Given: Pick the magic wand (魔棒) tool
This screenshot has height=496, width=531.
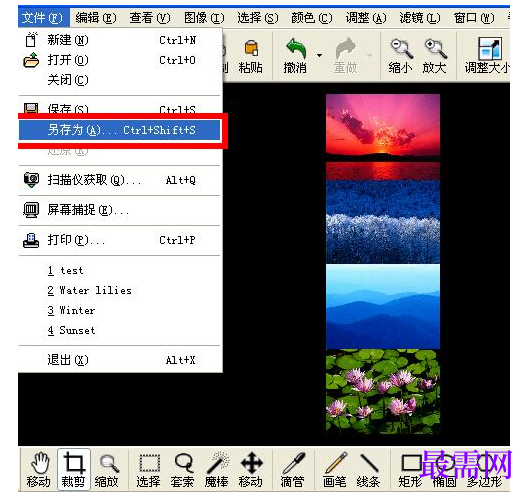Looking at the screenshot, I should tap(217, 470).
